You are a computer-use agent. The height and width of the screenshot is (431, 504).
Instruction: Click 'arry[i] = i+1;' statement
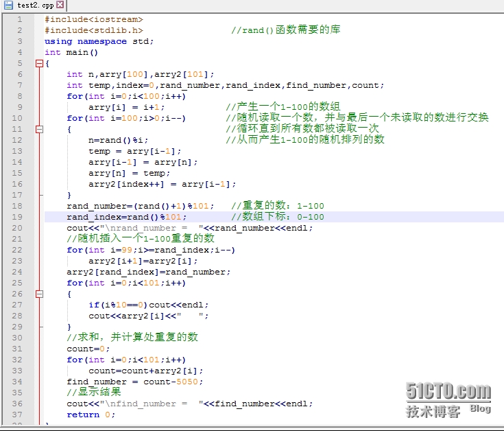tap(127, 108)
